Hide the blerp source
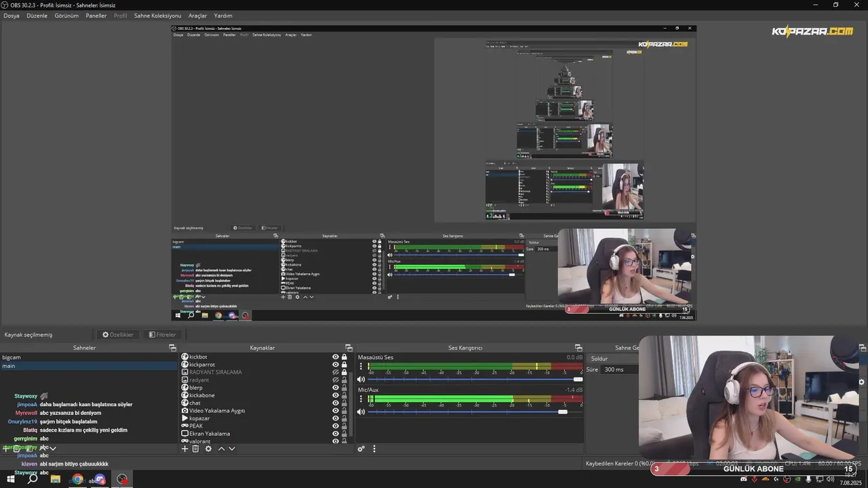The width and height of the screenshot is (868, 488). pyautogui.click(x=335, y=388)
